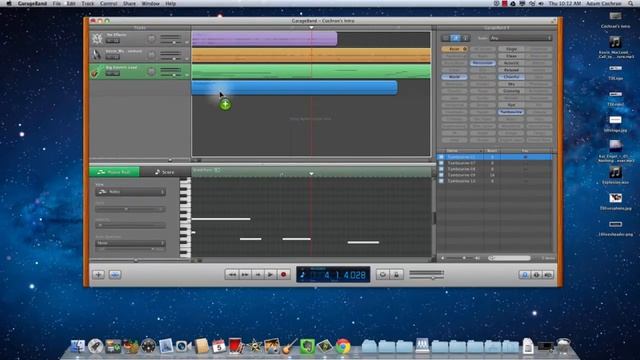Screen dimensions: 640x360
Task: Toggle the Cheerful keyword button
Action: 511,77
